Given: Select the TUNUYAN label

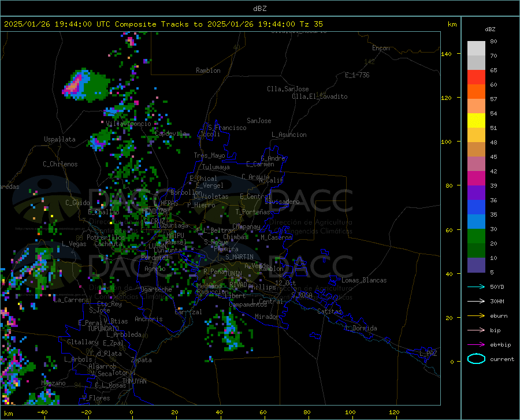Looking at the screenshot, I should pos(134,381).
